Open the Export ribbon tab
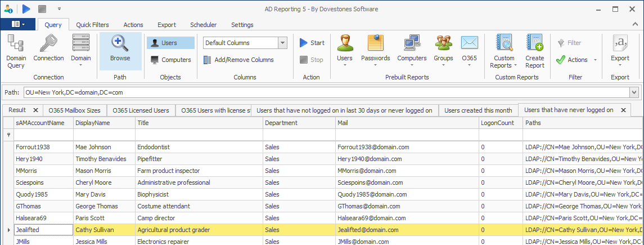This screenshot has width=644, height=245. [166, 25]
